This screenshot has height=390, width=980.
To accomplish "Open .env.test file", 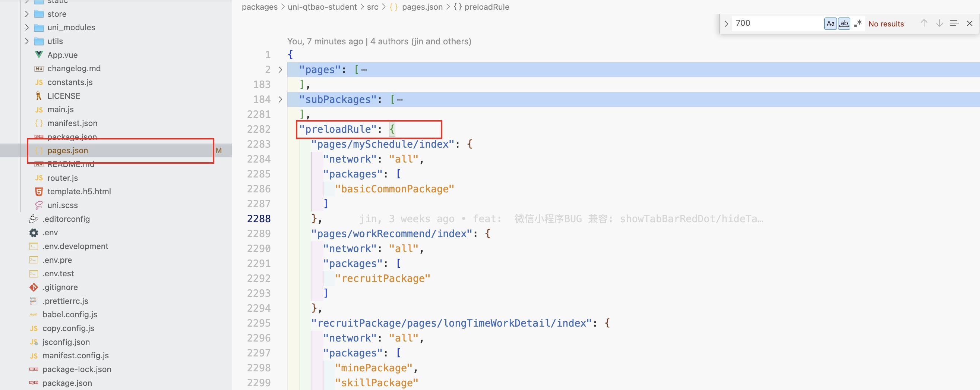I will (58, 274).
